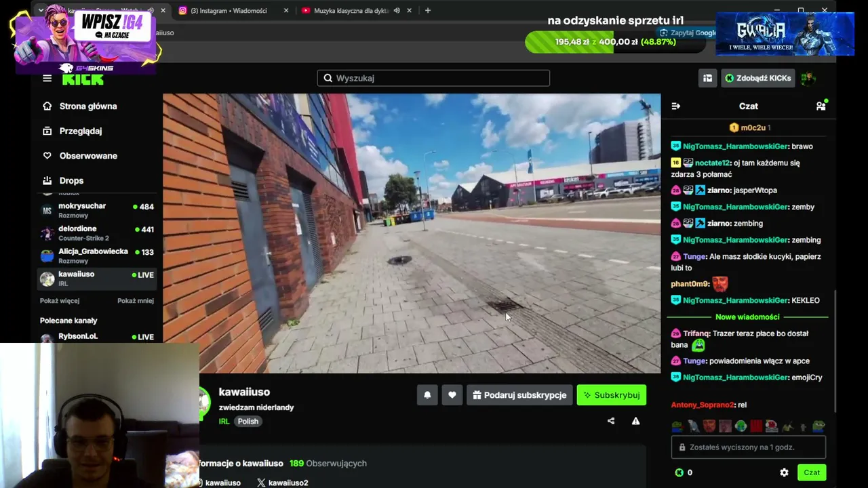Click the donation goal progress bar
Image resolution: width=868 pixels, height=488 pixels.
point(615,42)
